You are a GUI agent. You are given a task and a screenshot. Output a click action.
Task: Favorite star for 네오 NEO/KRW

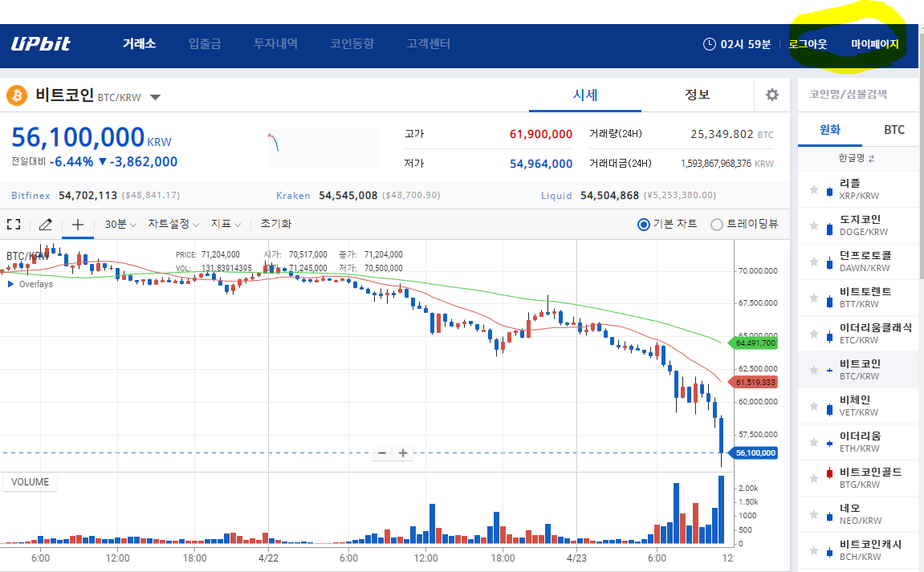(814, 514)
